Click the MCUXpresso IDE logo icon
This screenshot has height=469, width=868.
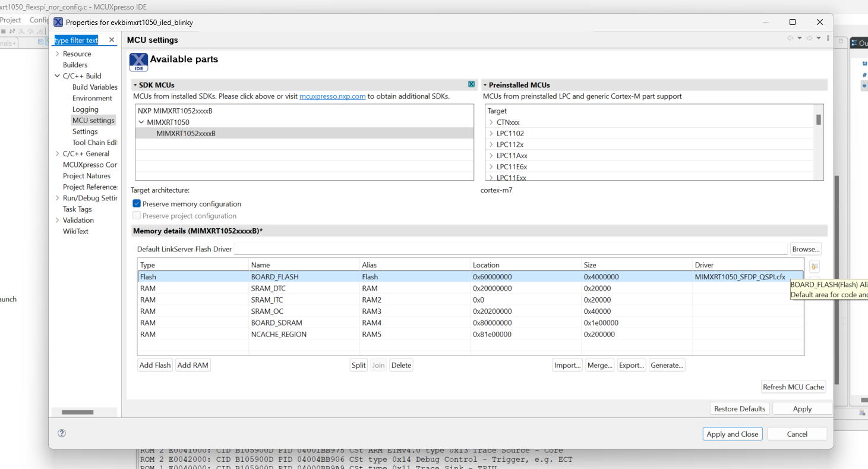tap(138, 62)
